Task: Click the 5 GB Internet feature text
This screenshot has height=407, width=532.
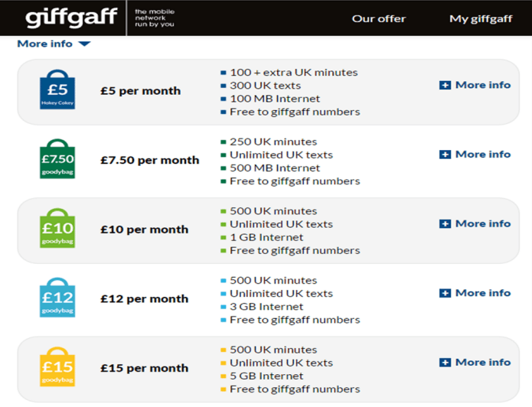Action: click(266, 376)
